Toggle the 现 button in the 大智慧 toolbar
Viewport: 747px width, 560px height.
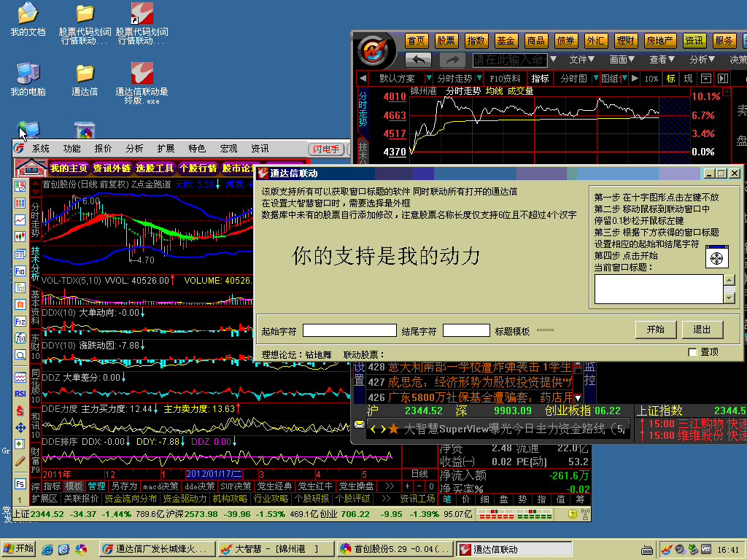point(688,79)
